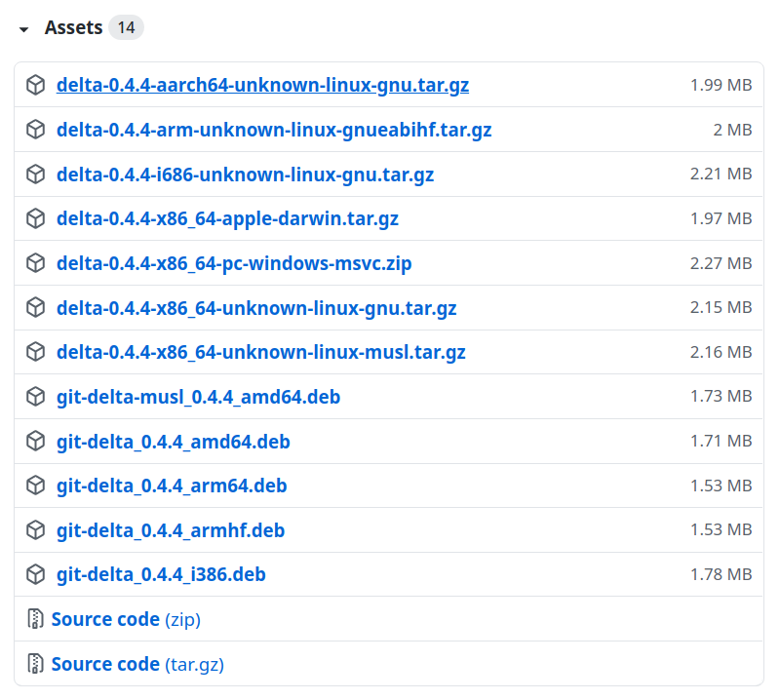Download git-delta_0.4.4_i386.deb package
The width and height of the screenshot is (780, 700).
point(161,575)
